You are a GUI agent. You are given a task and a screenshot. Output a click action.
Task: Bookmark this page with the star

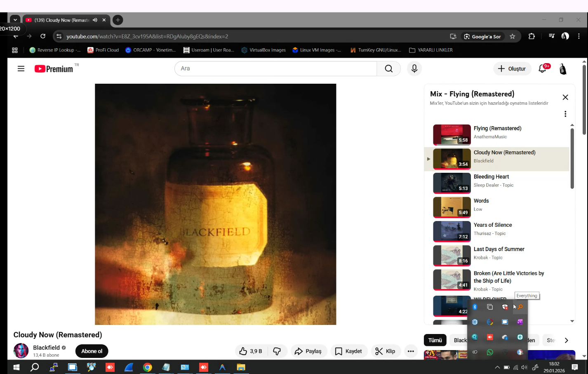click(x=513, y=36)
